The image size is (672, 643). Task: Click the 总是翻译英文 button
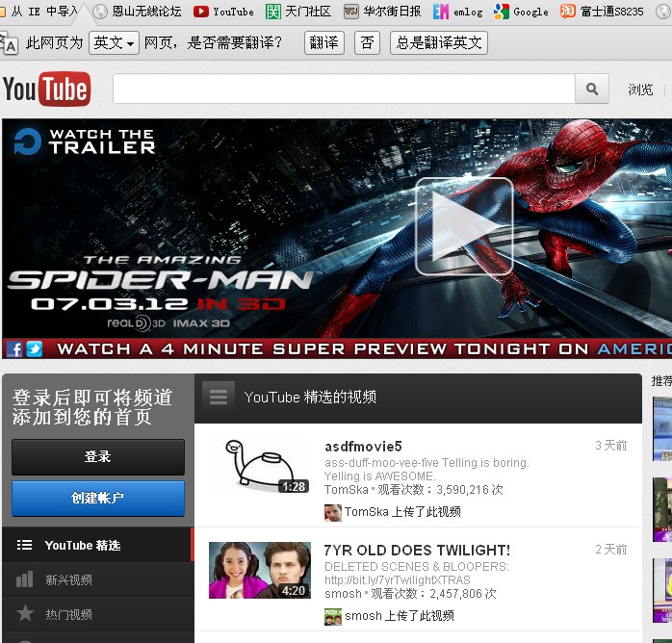tap(439, 43)
